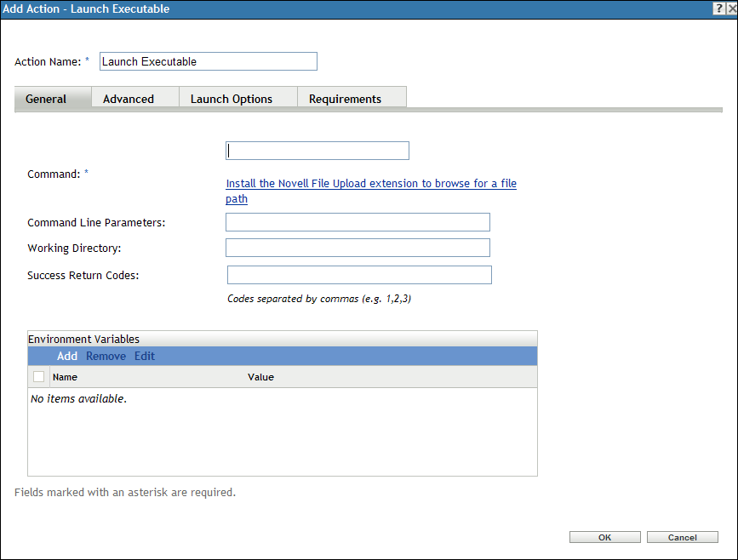Select the Add link in Environment Variables
Screen dimensions: 738x560
[66, 356]
